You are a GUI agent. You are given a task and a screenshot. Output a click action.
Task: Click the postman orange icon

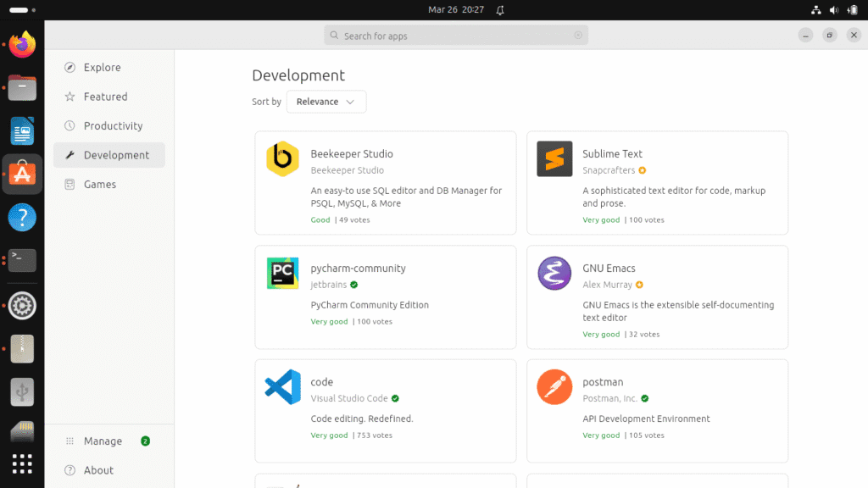tap(554, 386)
